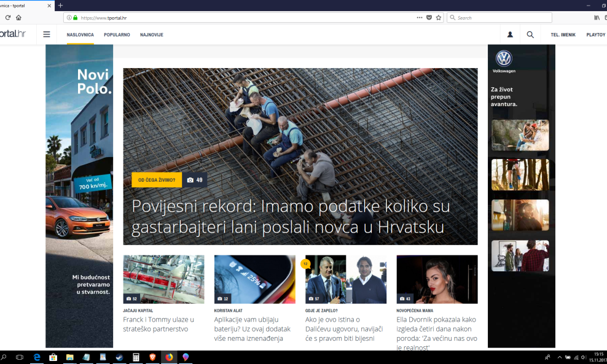The image size is (607, 364).
Task: Open the PLAYTOY link
Action: coord(596,35)
